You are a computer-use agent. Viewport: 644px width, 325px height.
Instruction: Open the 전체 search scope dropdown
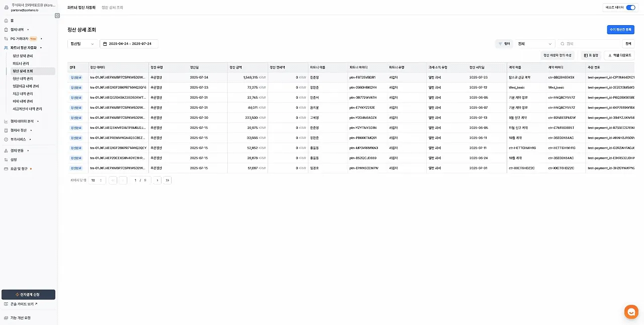pos(535,44)
